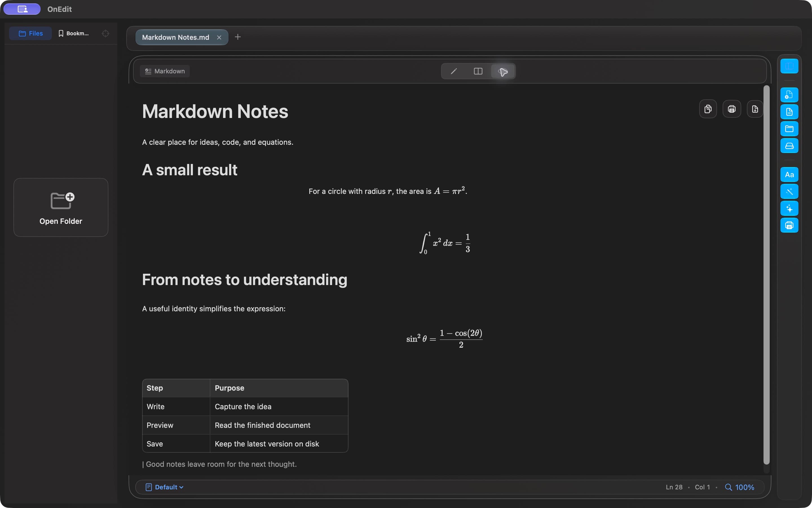Click the 'Good notes leave room' quote line
The height and width of the screenshot is (508, 812).
[219, 464]
